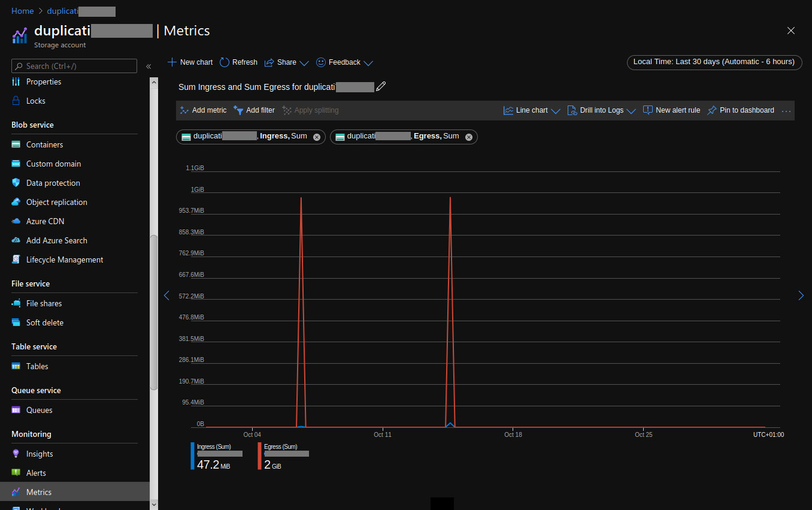812x510 pixels.
Task: Collapse the sidebar with double-chevron icon
Action: (x=149, y=67)
